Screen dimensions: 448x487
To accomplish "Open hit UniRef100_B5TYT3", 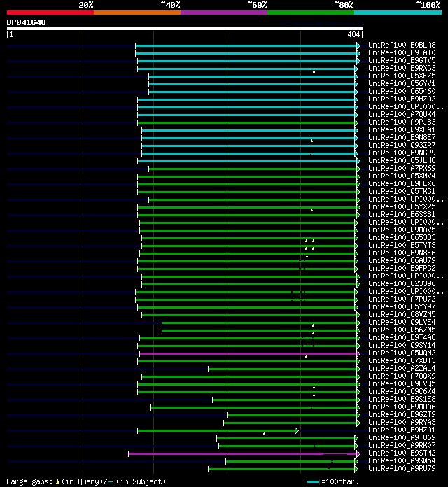I will (402, 246).
